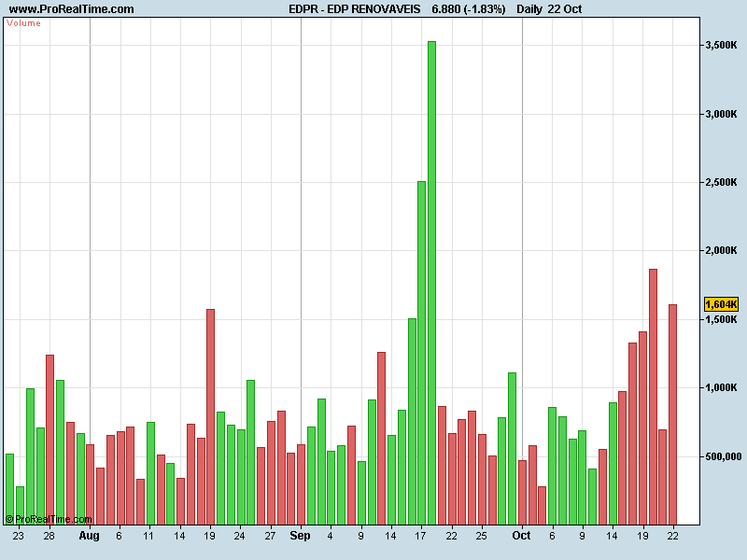This screenshot has height=560, width=747.
Task: Click the 2,000K axis label
Action: coord(721,250)
